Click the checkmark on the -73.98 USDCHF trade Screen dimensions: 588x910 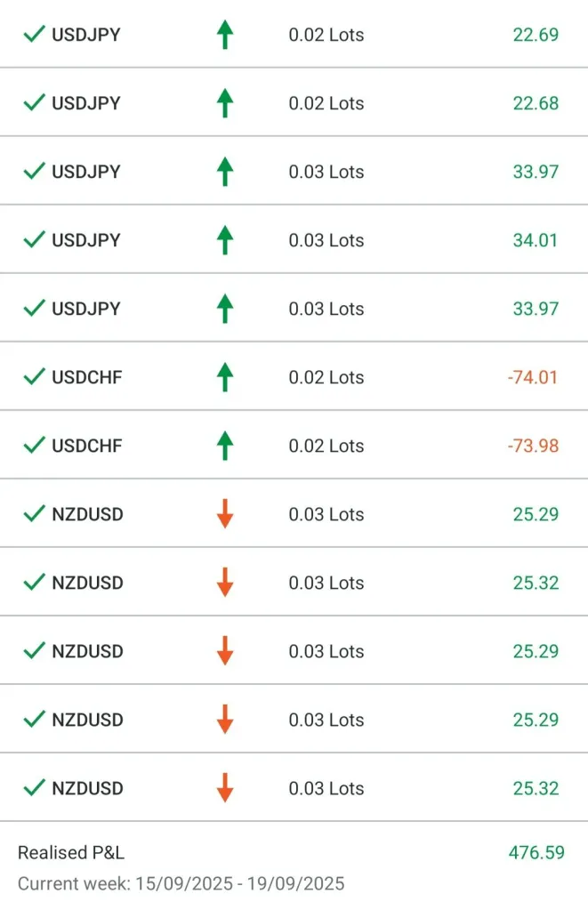point(34,446)
